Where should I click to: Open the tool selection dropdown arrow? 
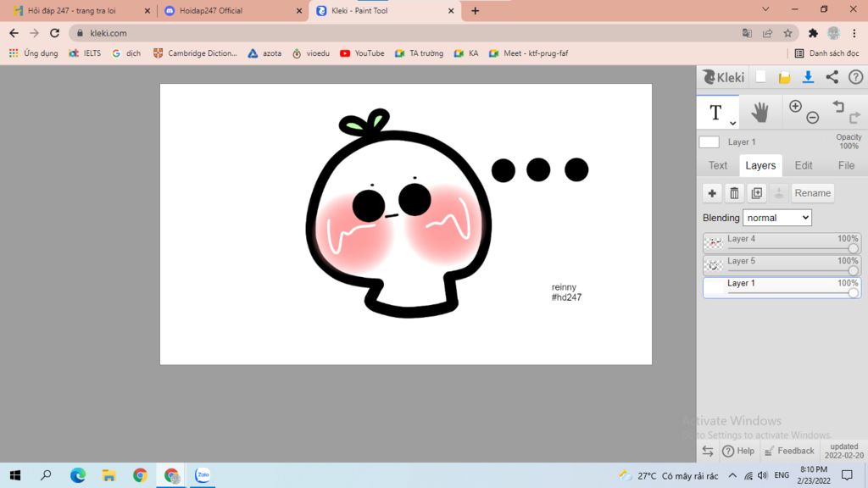732,123
